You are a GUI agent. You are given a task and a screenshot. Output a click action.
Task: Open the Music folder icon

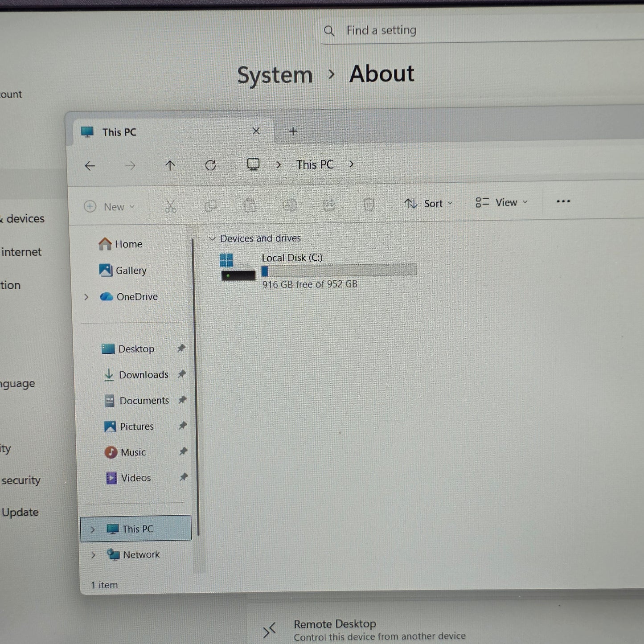pyautogui.click(x=111, y=452)
